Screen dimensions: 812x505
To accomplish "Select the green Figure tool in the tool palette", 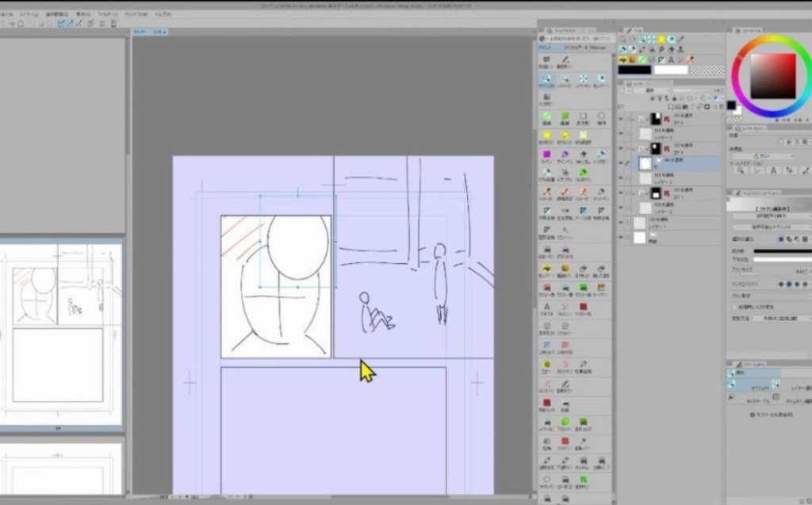I will tap(642, 60).
